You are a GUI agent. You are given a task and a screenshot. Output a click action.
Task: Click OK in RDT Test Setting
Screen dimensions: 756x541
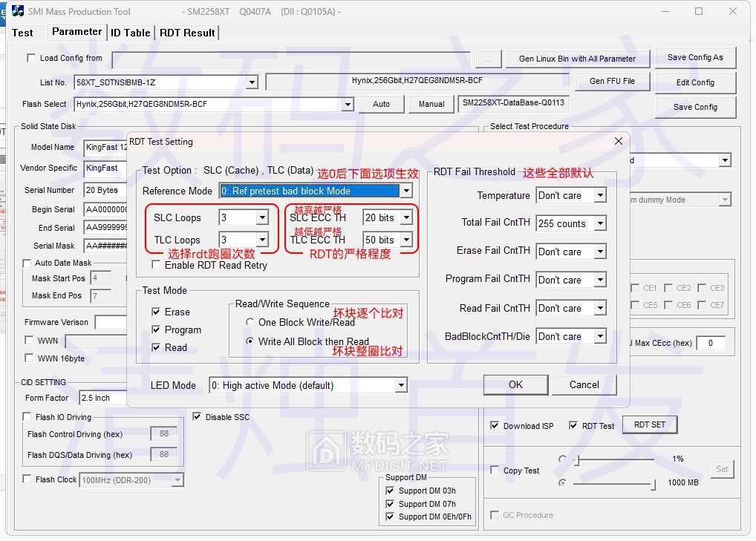click(x=515, y=384)
